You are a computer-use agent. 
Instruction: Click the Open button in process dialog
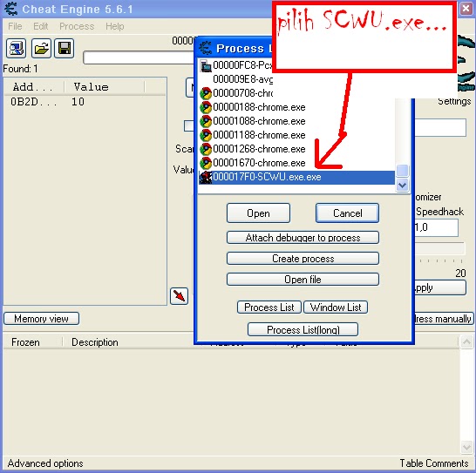[258, 213]
